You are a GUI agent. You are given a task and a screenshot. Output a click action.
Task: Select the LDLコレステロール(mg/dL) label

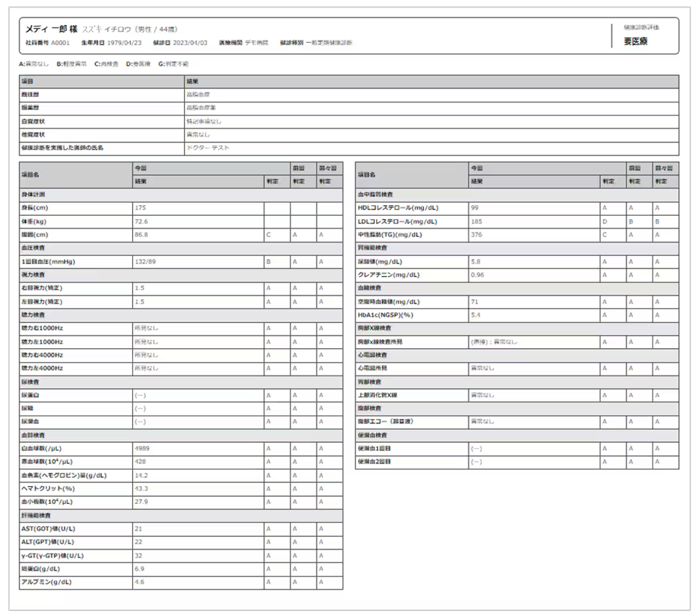[398, 221]
